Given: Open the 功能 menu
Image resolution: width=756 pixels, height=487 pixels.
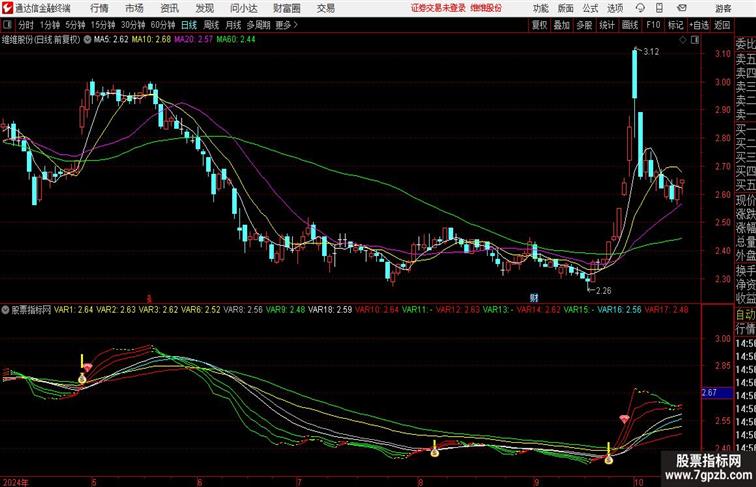Looking at the screenshot, I should pyautogui.click(x=540, y=8).
